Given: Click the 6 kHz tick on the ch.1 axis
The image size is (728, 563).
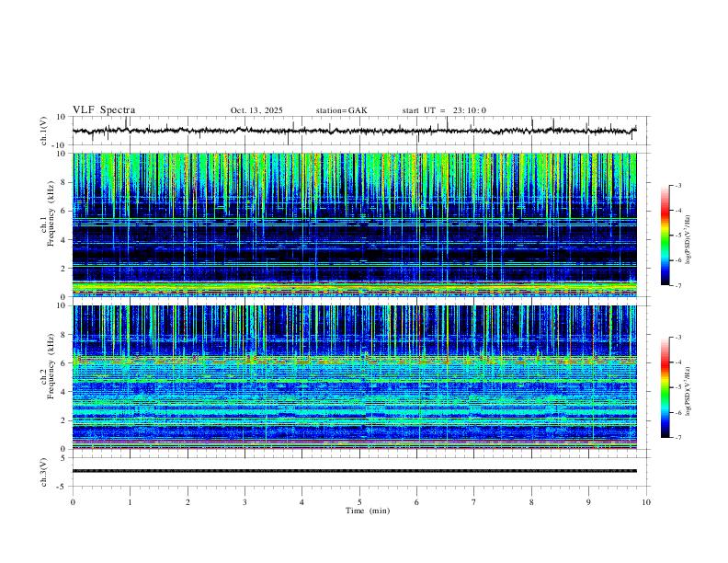Looking at the screenshot, I should 63,212.
